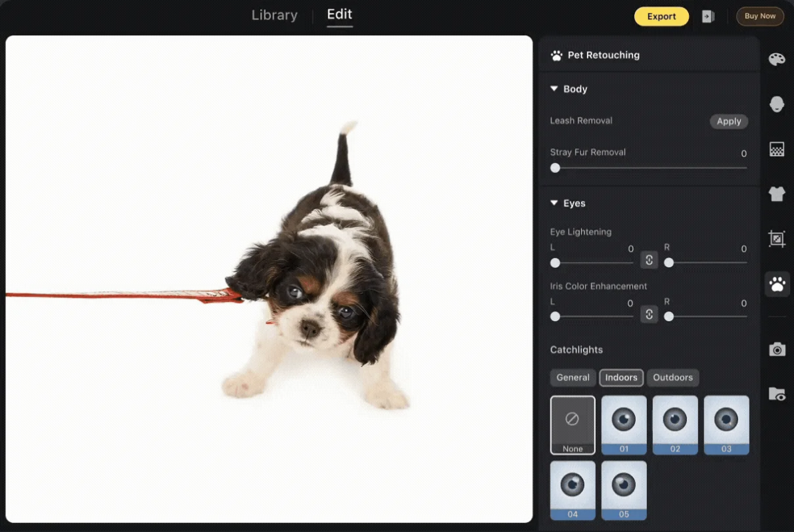Open the color palette adjustments panel
The image size is (794, 532).
pos(777,60)
